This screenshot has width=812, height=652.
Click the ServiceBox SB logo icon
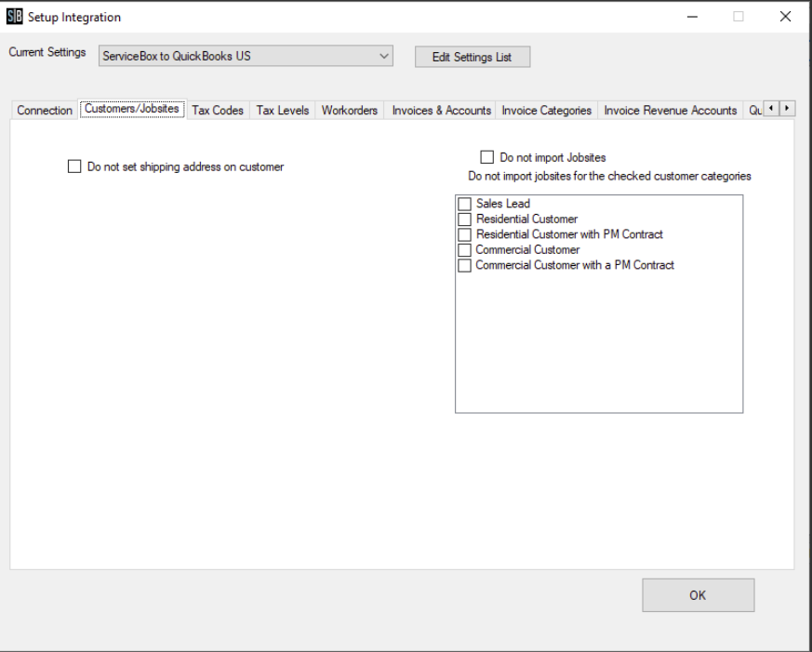15,17
